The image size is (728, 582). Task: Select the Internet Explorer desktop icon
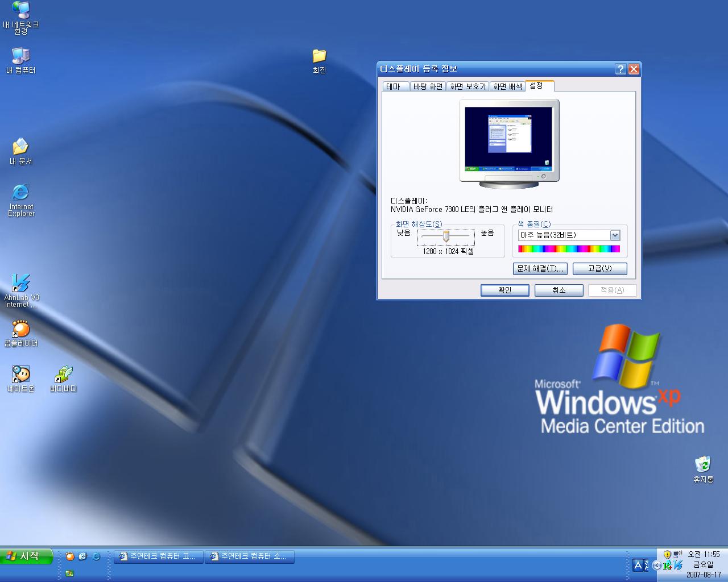click(21, 200)
